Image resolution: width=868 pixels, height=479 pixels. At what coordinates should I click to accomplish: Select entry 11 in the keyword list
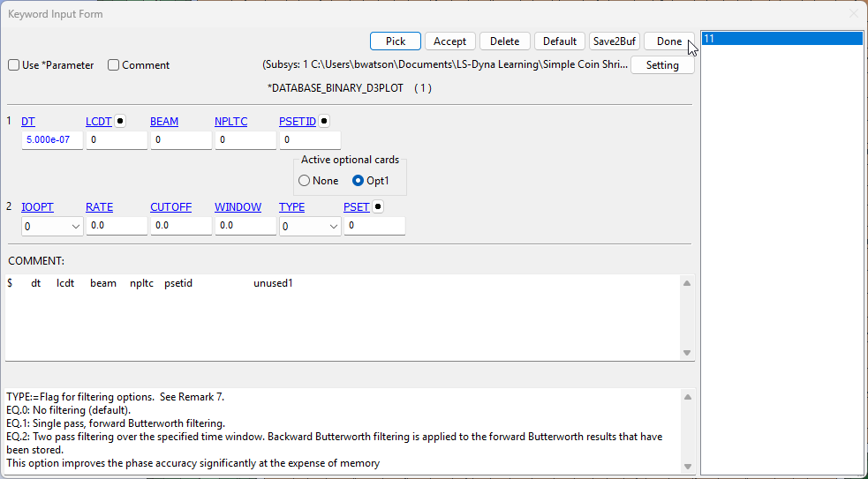point(781,39)
